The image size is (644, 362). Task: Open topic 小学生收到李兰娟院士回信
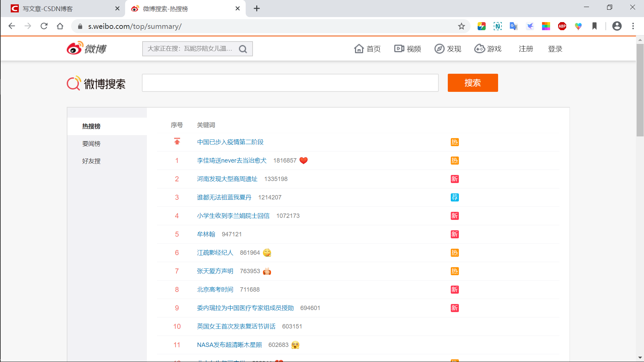[x=233, y=216]
